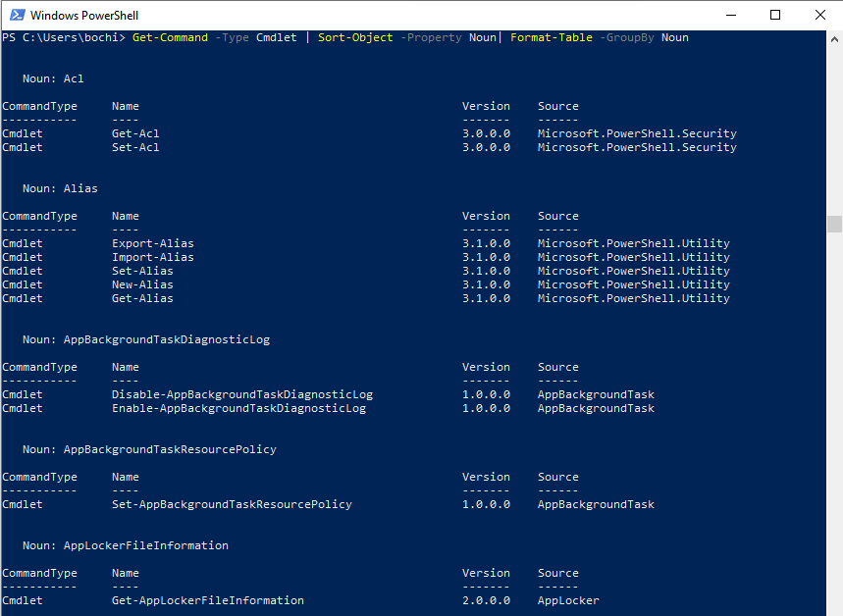843x616 pixels.
Task: Click Get-AppLockerFileInformation entry
Action: coord(208,600)
